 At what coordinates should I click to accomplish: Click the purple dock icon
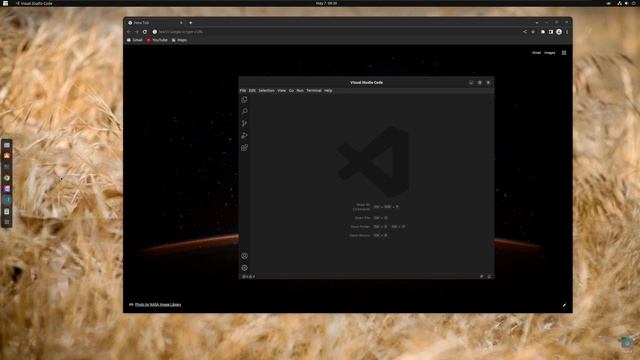pos(7,189)
